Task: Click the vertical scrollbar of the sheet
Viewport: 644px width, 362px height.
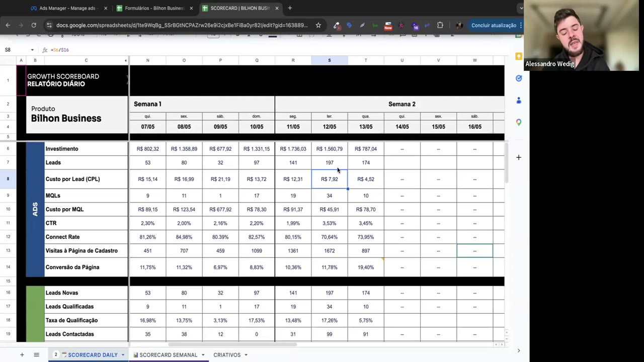Action: 507,162
